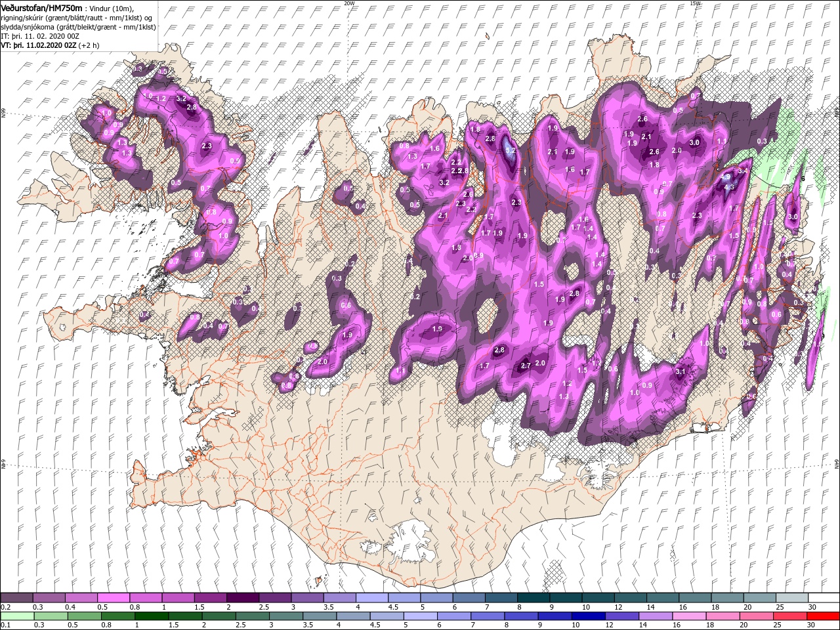840x630 pixels.
Task: Select the pale green legend swatch labeled 0.1
Action: (16, 616)
